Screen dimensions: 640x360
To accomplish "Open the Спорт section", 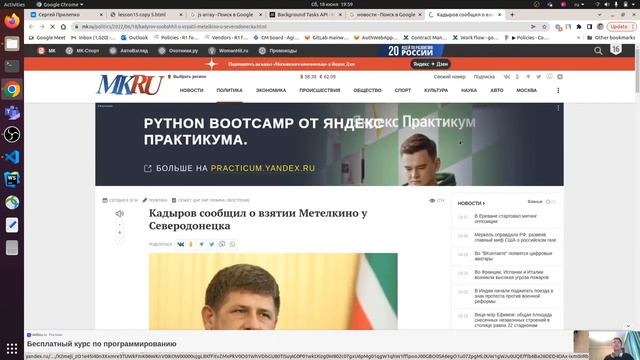I will (402, 90).
